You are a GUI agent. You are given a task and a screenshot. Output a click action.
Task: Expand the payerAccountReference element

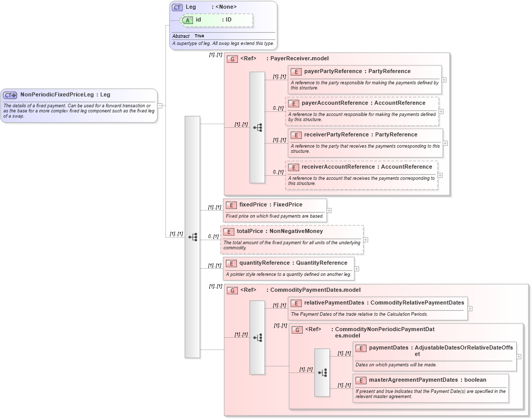point(441,111)
